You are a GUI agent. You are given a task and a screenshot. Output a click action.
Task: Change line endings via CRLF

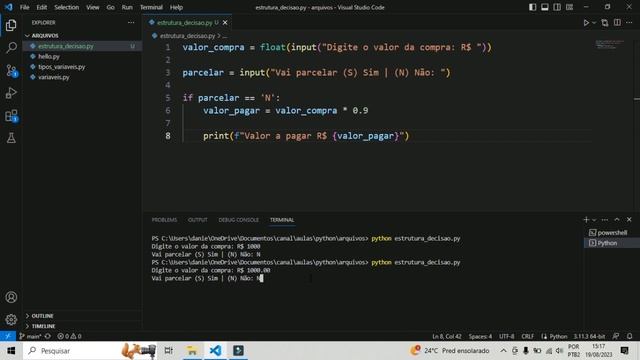(527, 336)
